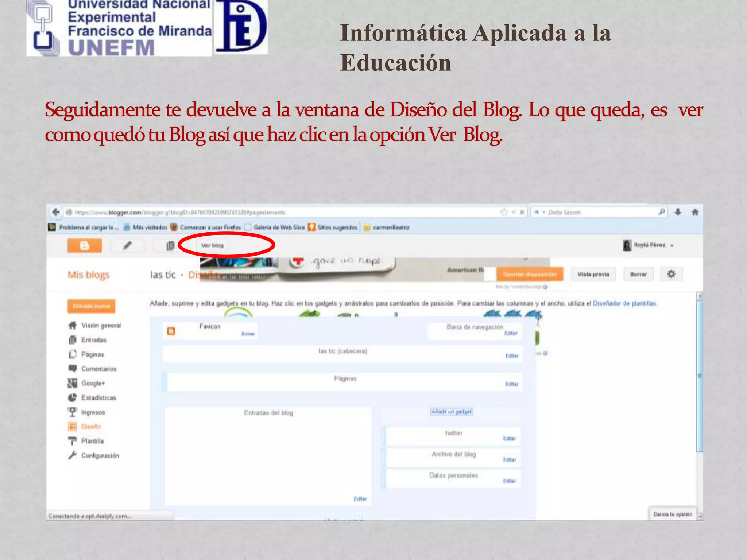Click the orange Entrada nueva button
The height and width of the screenshot is (560, 747).
[91, 306]
